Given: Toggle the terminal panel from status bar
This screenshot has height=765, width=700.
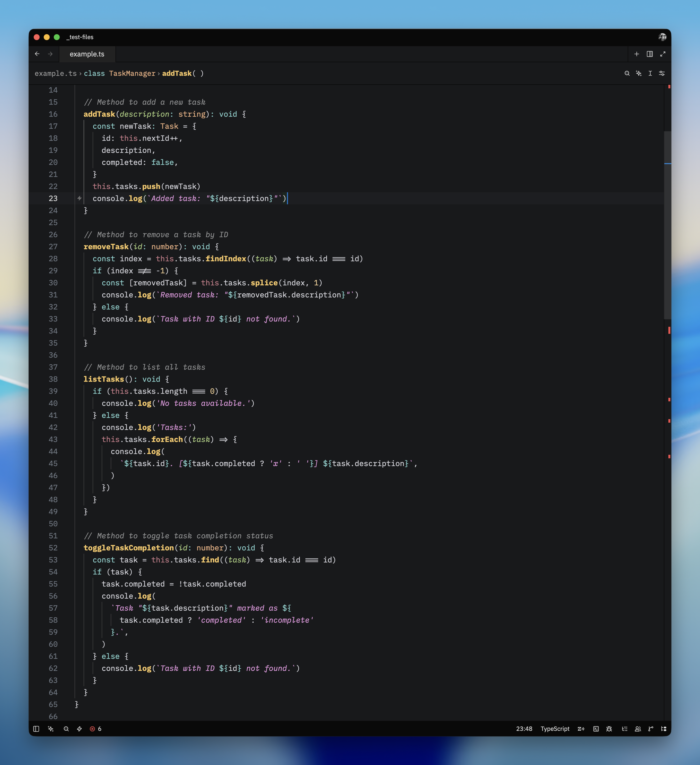Looking at the screenshot, I should (x=596, y=729).
